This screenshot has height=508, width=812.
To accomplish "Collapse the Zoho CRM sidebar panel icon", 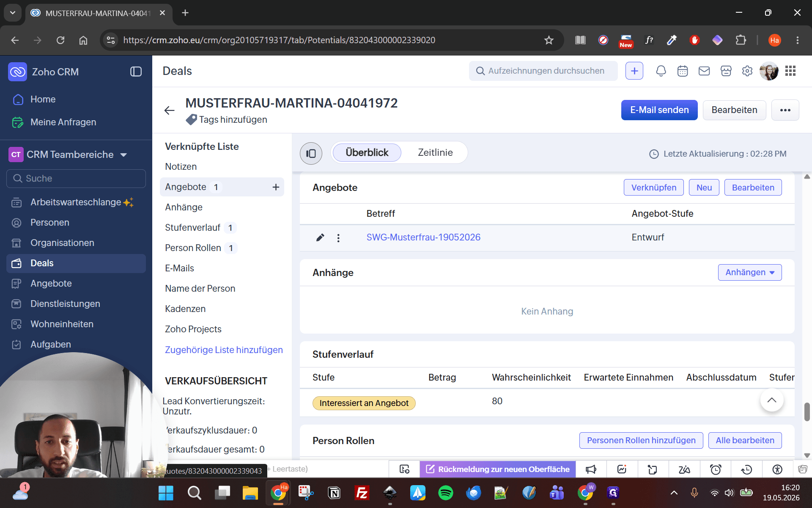I will (x=136, y=72).
